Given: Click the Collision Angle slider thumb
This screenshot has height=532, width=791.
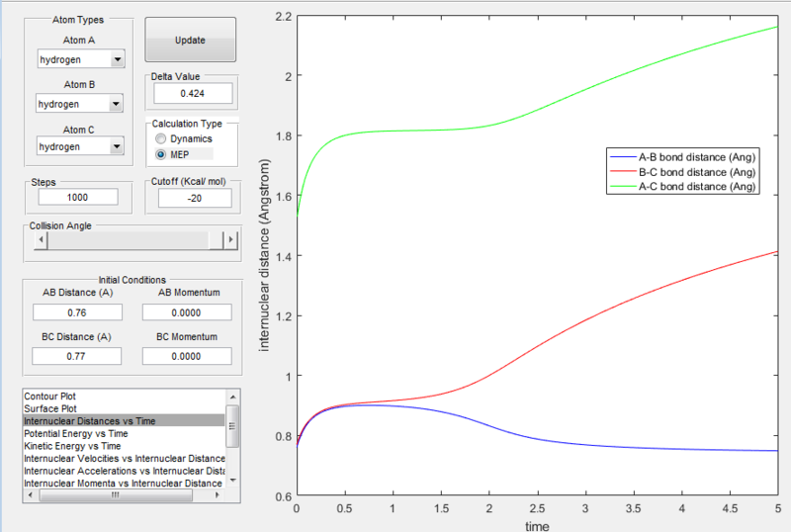Looking at the screenshot, I should [x=216, y=239].
